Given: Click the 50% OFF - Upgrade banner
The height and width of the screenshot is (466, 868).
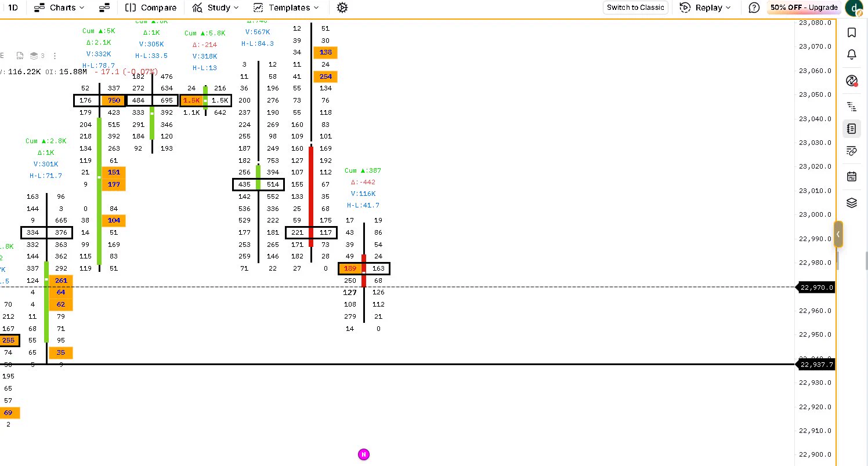Looking at the screenshot, I should (x=804, y=8).
